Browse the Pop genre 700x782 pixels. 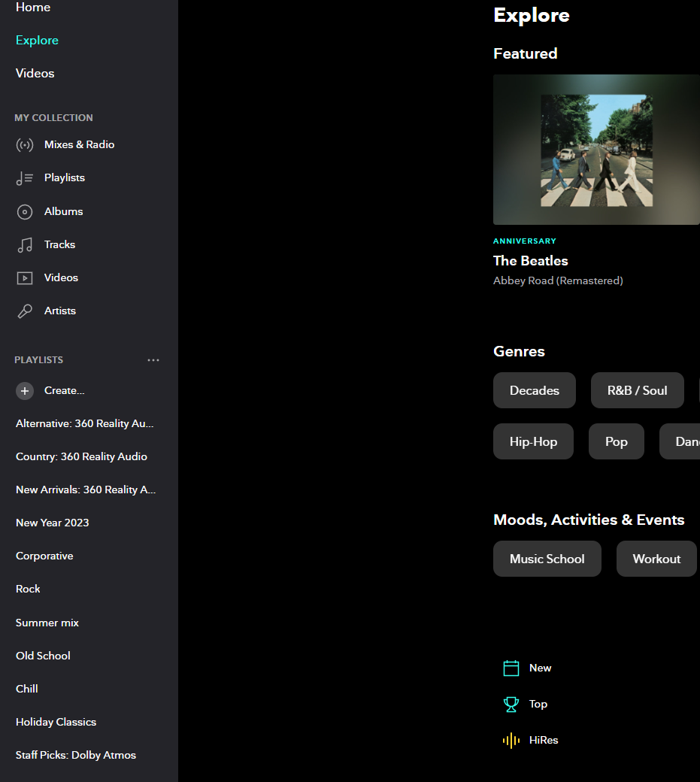pos(617,441)
